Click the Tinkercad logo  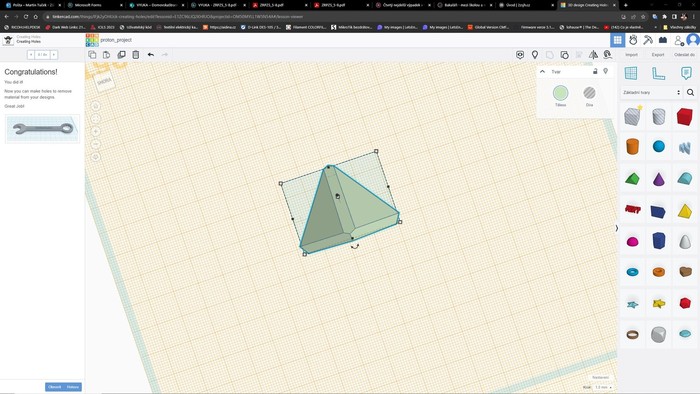pos(92,40)
